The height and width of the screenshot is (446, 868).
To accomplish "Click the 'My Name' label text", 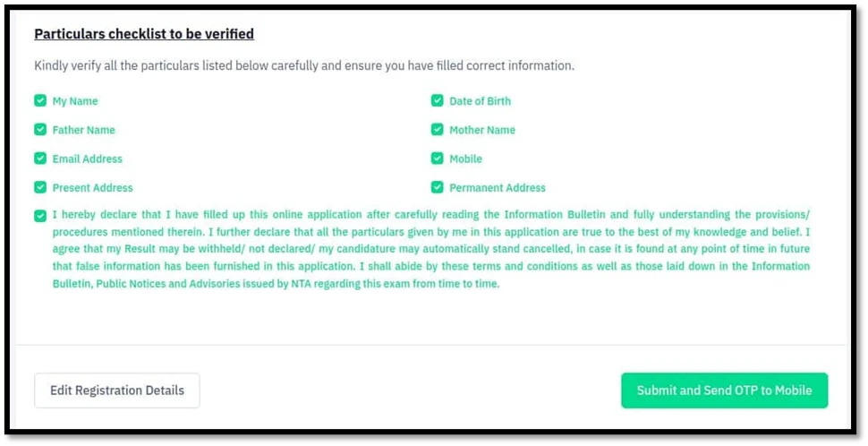I will click(75, 101).
